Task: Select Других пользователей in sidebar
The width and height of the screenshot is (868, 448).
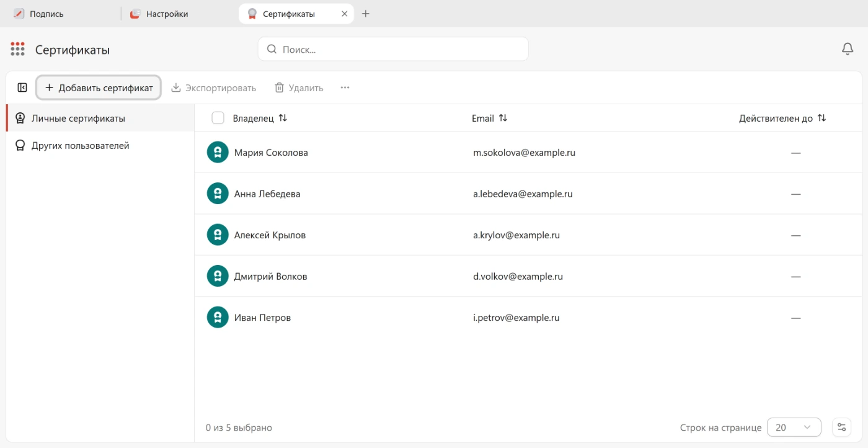Action: click(100, 146)
